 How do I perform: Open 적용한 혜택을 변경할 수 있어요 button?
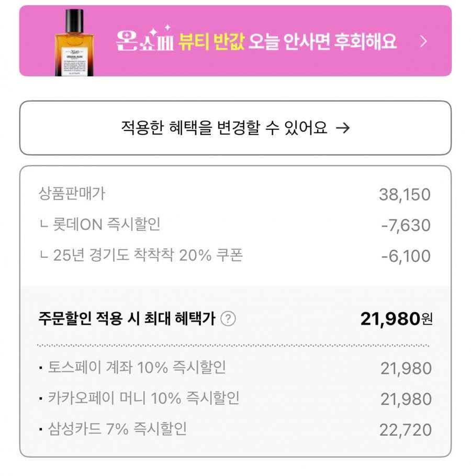(x=235, y=128)
